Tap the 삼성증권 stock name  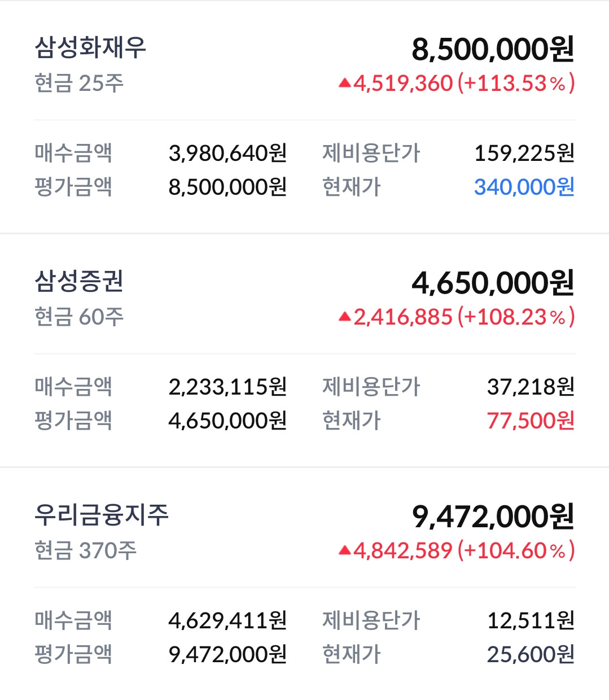(x=79, y=281)
